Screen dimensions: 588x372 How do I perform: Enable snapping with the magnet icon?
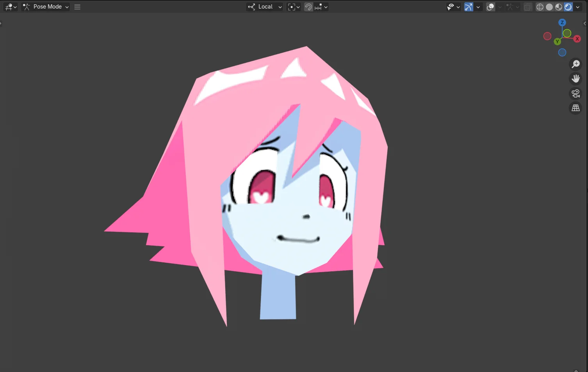tap(308, 7)
